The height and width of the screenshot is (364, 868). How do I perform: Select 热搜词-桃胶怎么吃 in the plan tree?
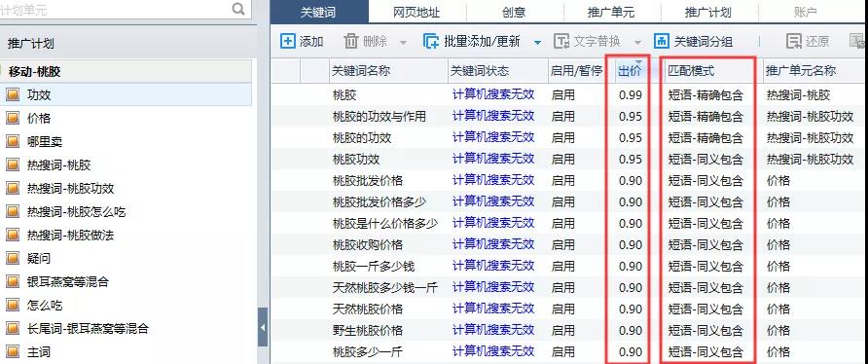(77, 211)
